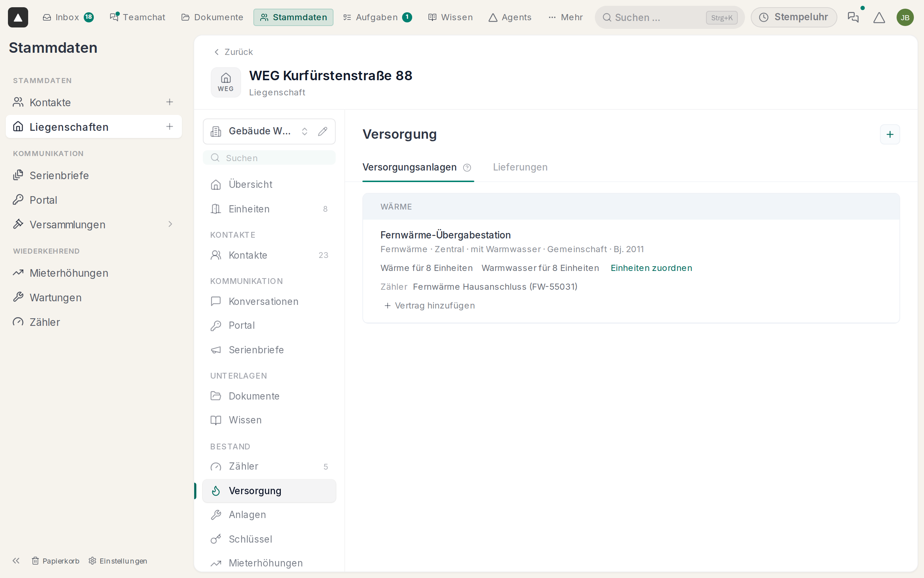The image size is (924, 578).
Task: Add a Versorgung entry with plus button
Action: pyautogui.click(x=890, y=134)
